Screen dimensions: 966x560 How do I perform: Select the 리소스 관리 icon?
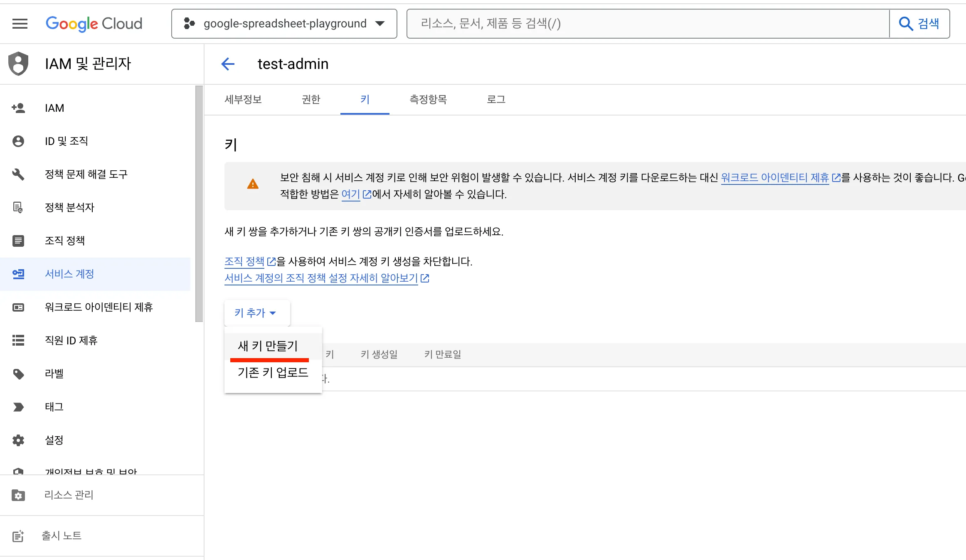tap(18, 495)
